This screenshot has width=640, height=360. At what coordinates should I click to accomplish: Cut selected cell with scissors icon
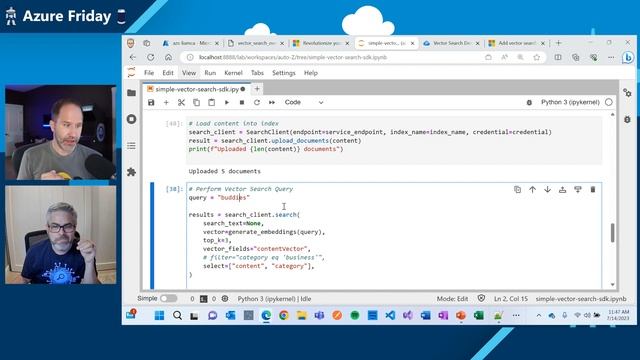(181, 102)
